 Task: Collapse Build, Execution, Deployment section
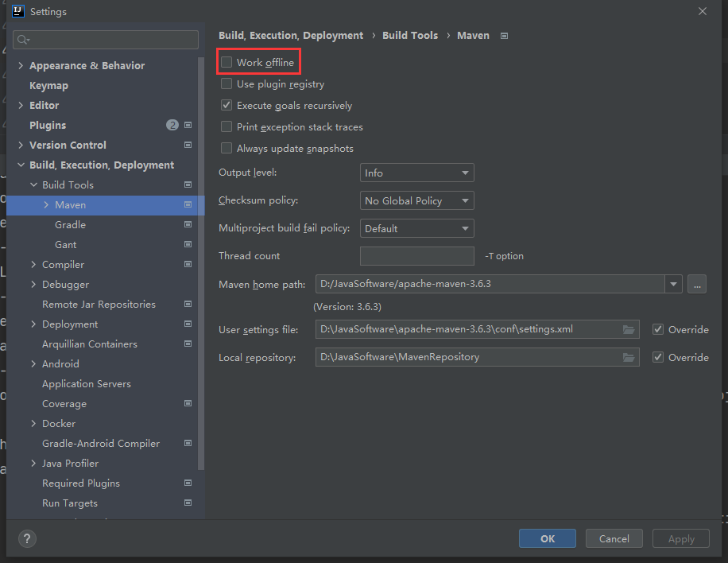21,165
